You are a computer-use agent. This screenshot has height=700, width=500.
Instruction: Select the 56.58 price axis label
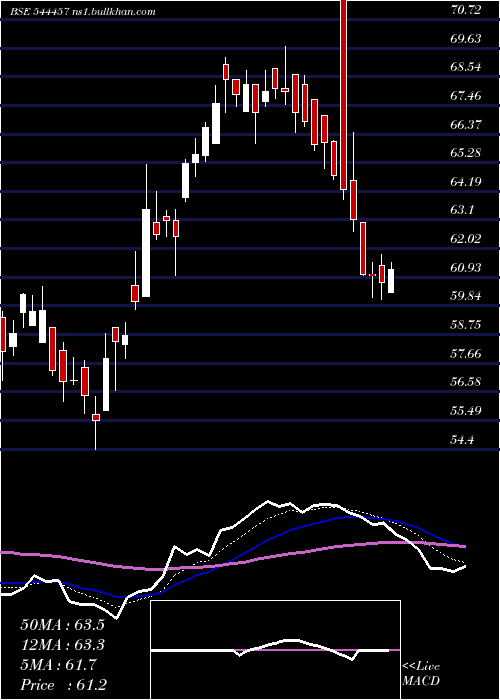465,382
